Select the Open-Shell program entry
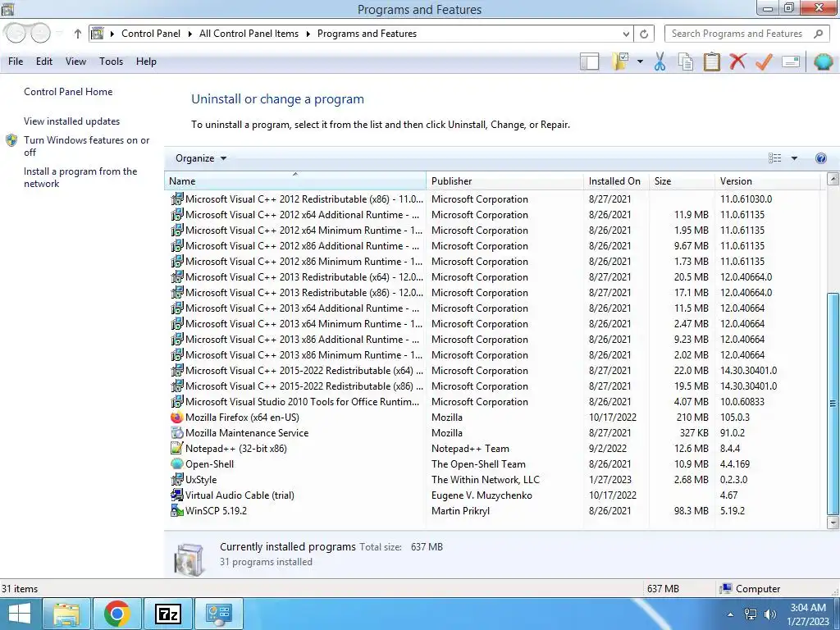 (x=495, y=464)
